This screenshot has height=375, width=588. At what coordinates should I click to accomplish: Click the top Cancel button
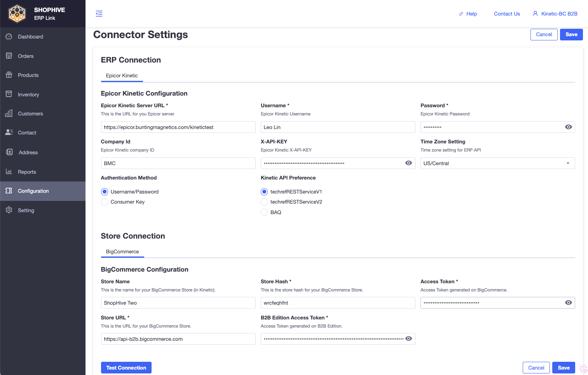pos(544,35)
